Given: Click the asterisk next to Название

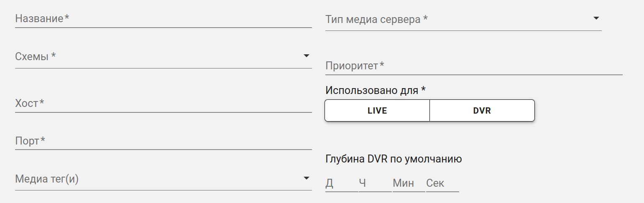Looking at the screenshot, I should (x=66, y=18).
